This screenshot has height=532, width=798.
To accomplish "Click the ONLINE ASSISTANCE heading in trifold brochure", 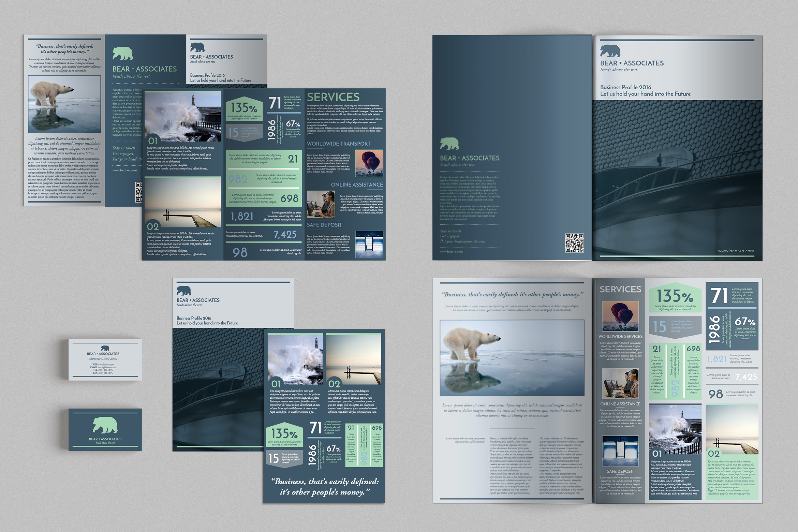I will tap(357, 185).
